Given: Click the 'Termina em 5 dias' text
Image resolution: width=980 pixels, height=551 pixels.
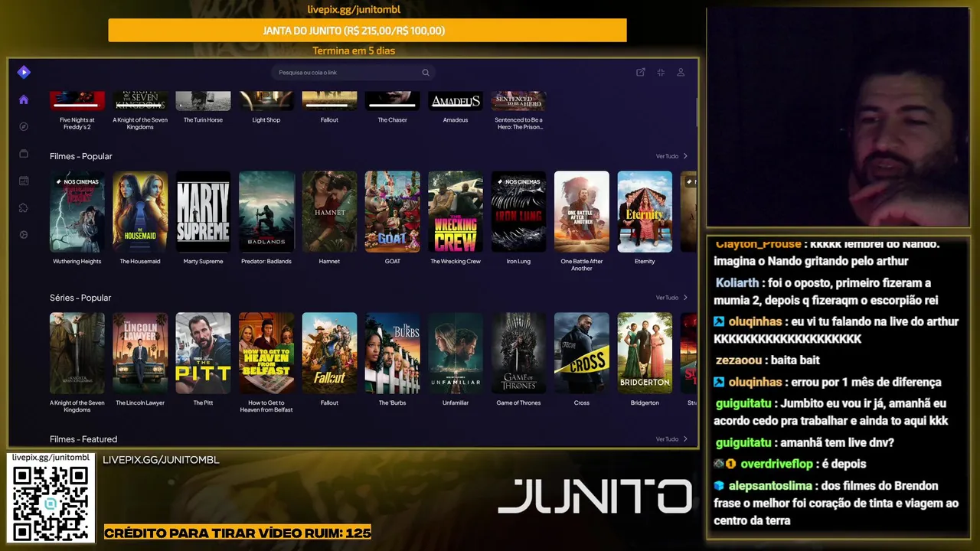Looking at the screenshot, I should 354,51.
